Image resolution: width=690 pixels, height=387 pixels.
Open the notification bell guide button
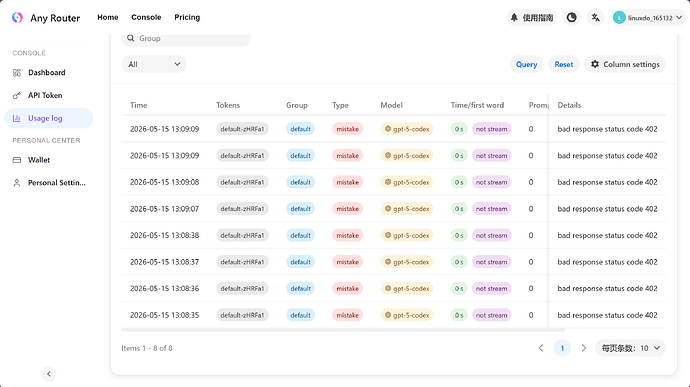[x=531, y=18]
